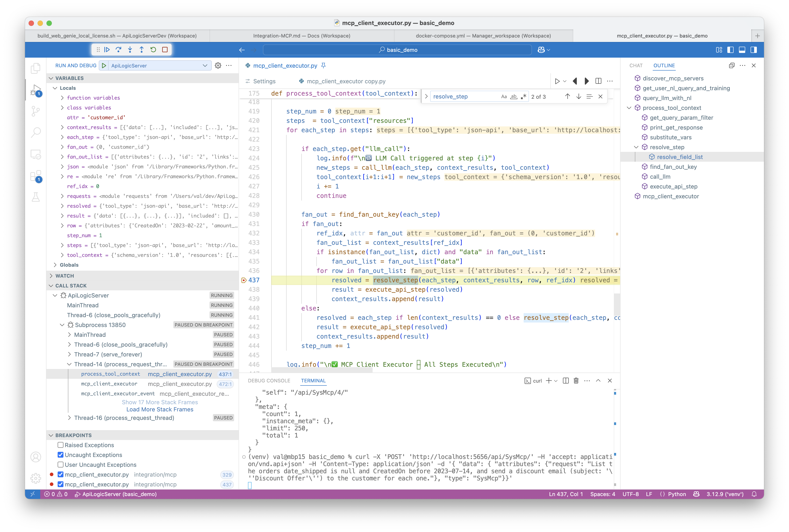This screenshot has width=789, height=532.
Task: Toggle replace mode in find widget
Action: [x=426, y=96]
